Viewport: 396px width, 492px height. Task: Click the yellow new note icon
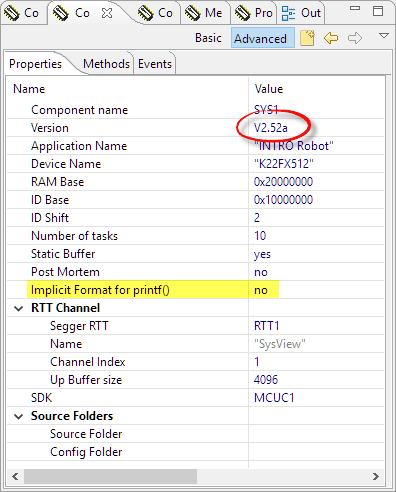click(307, 38)
